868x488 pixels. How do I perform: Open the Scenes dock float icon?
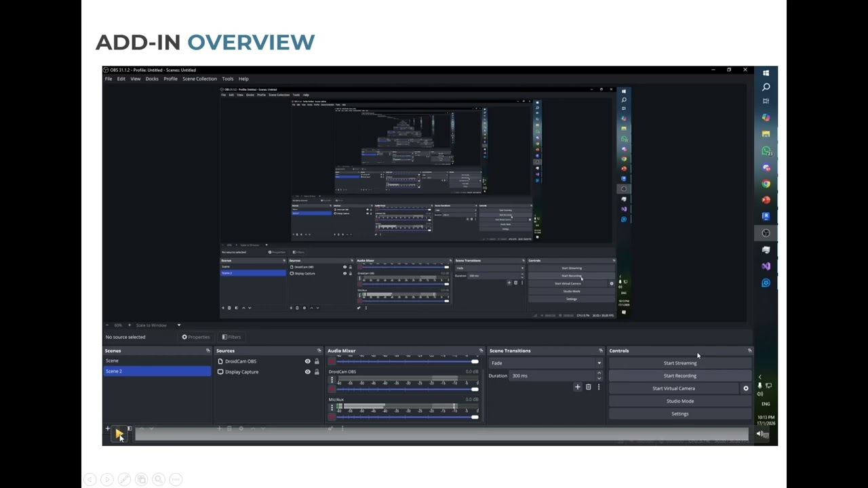(208, 350)
